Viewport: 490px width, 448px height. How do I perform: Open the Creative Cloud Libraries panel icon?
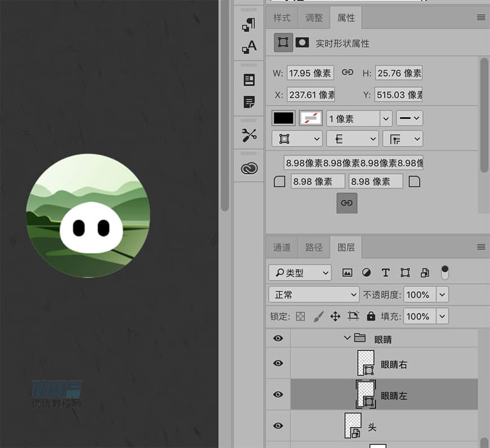point(249,168)
